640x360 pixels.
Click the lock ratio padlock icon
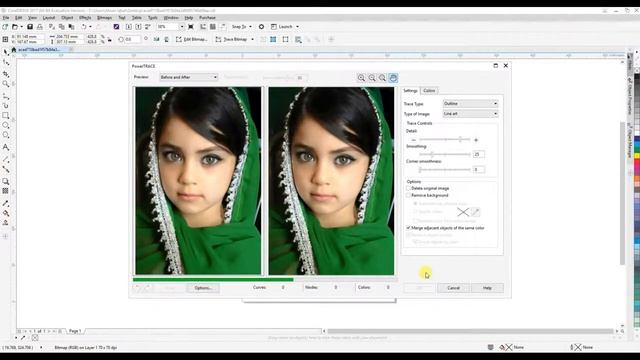109,40
